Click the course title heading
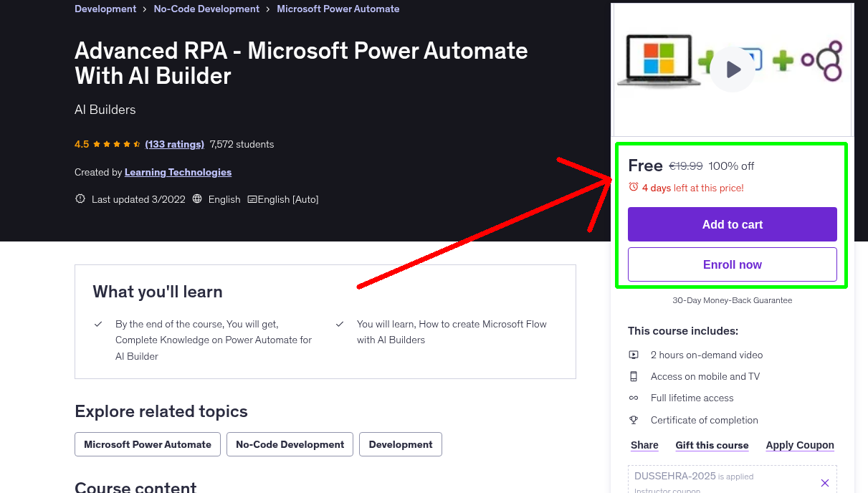 tap(301, 63)
